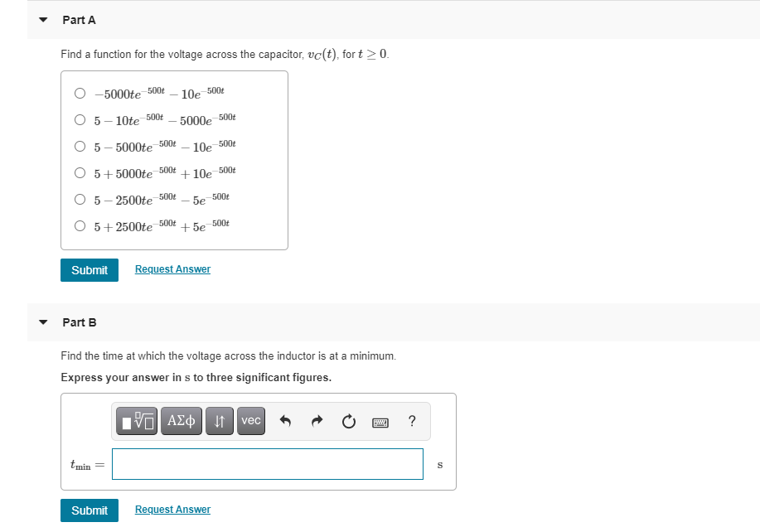
Task: Collapse the Part B section
Action: pyautogui.click(x=42, y=322)
